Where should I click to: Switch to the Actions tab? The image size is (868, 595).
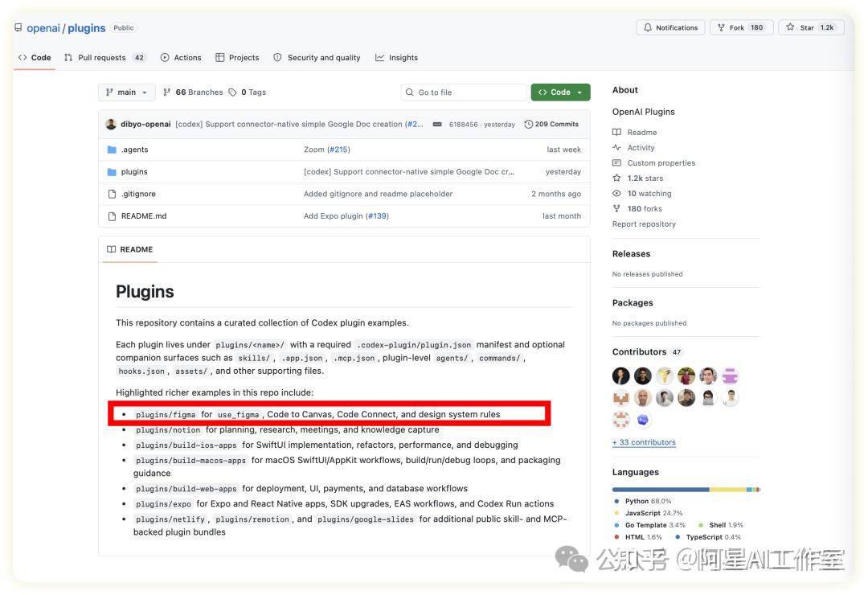point(181,58)
